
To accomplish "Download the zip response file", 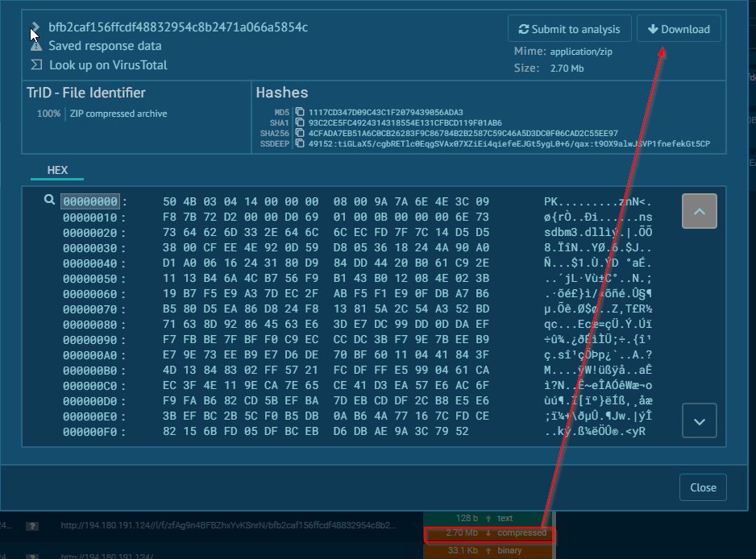I will click(x=678, y=29).
